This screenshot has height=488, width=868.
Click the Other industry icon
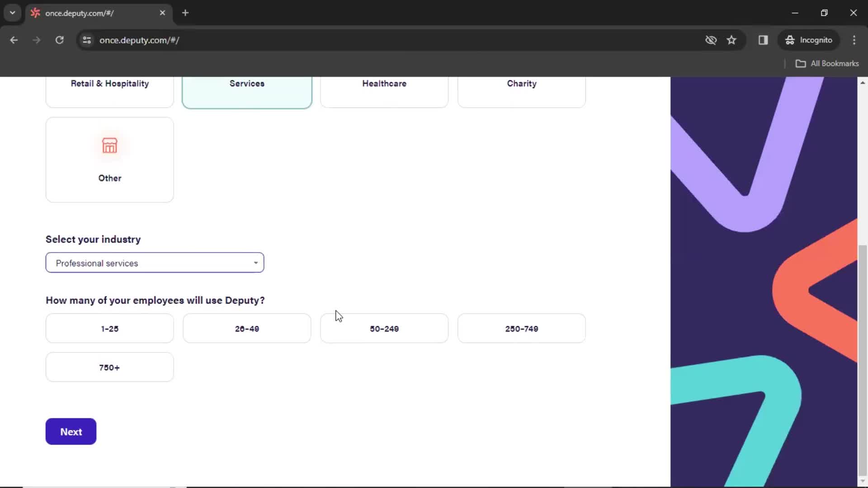tap(110, 145)
